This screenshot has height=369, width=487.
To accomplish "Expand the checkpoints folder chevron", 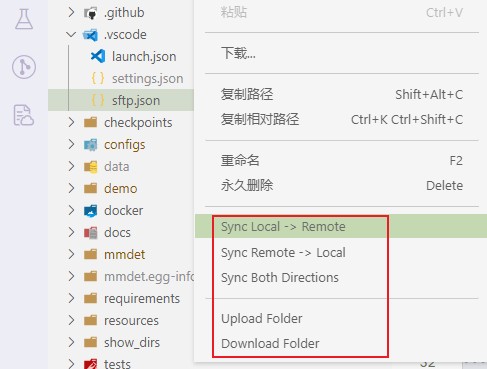I will (71, 122).
